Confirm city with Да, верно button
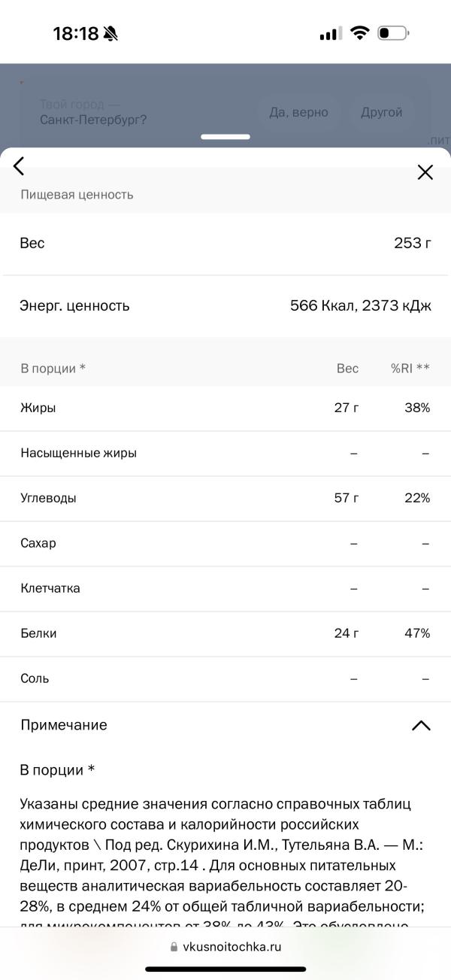This screenshot has height=980, width=451. 298,112
